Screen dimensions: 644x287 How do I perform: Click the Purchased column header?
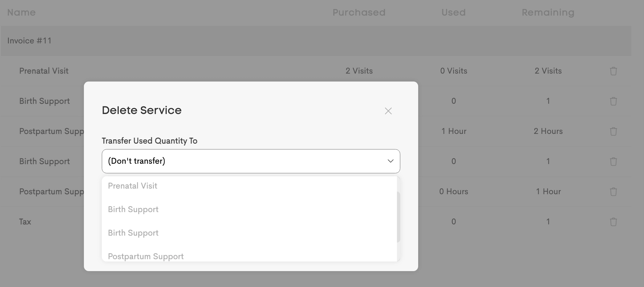(359, 13)
